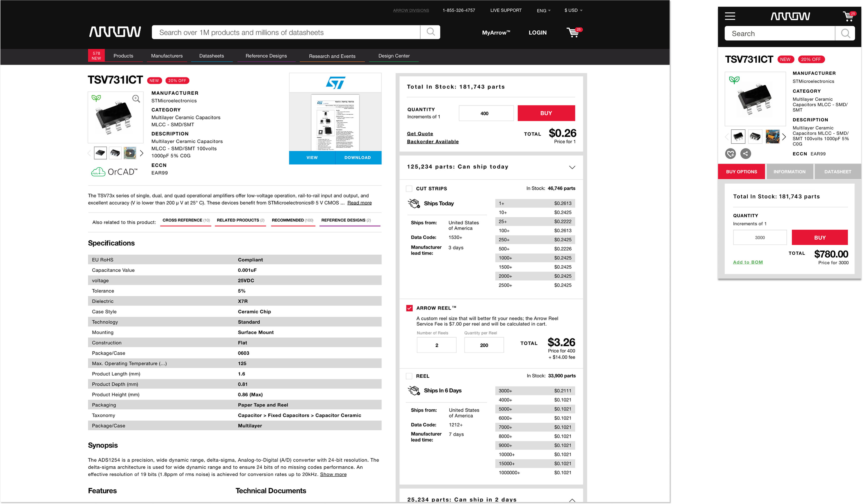Screen dimensions: 864x504
Task: Select the Reel checkbox
Action: click(409, 376)
